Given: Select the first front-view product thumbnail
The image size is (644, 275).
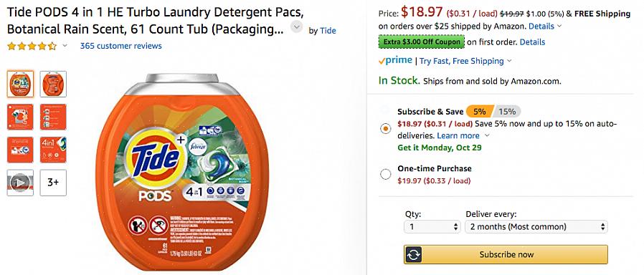Looking at the screenshot, I should (x=20, y=84).
